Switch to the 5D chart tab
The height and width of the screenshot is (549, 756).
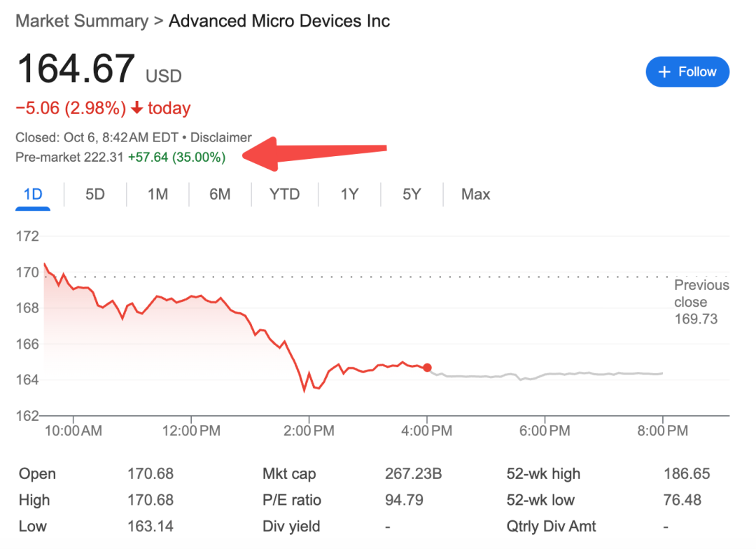(x=94, y=194)
